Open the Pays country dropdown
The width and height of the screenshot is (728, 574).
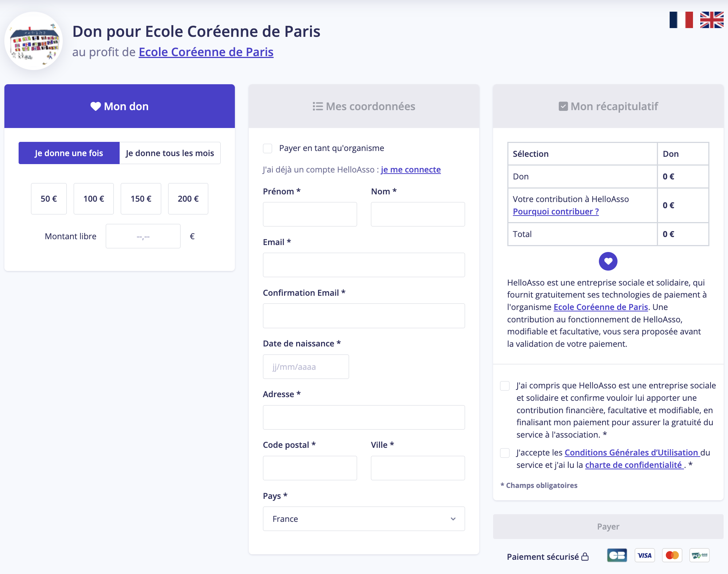point(364,519)
